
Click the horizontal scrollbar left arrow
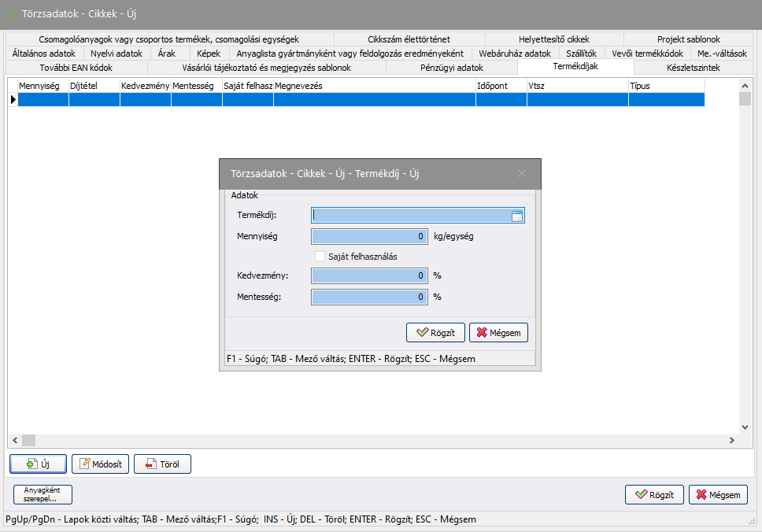tap(14, 440)
